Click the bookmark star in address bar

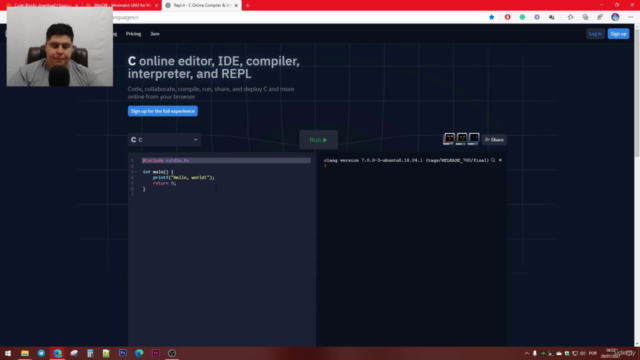(492, 17)
